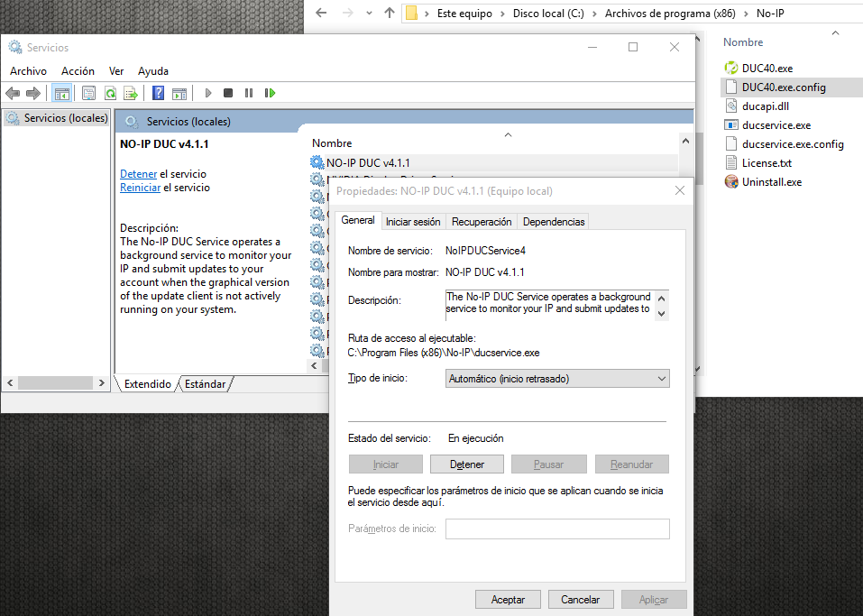Switch to the Iniciar sesión tab
Image resolution: width=863 pixels, height=616 pixels.
click(413, 222)
